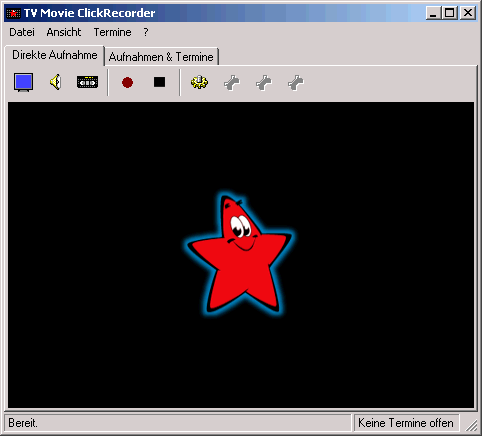This screenshot has width=482, height=436.
Task: Start recording with the red record button
Action: tap(127, 82)
